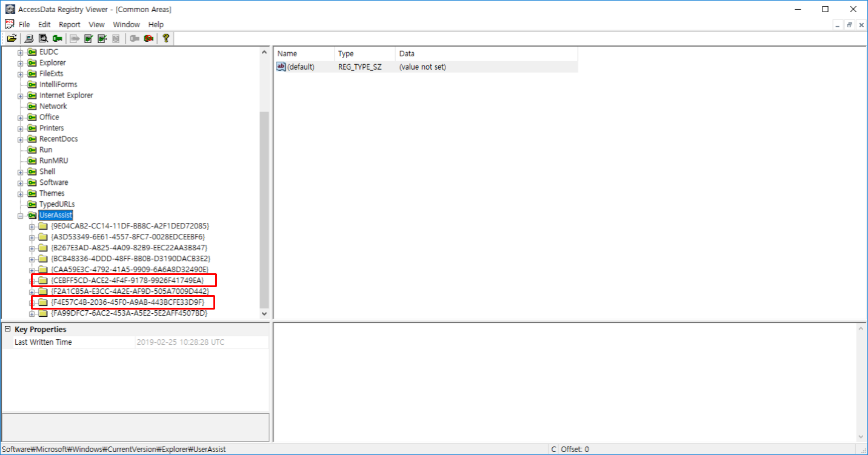Screen dimensions: 868x455
Task: Open the Window menu
Action: [127, 24]
